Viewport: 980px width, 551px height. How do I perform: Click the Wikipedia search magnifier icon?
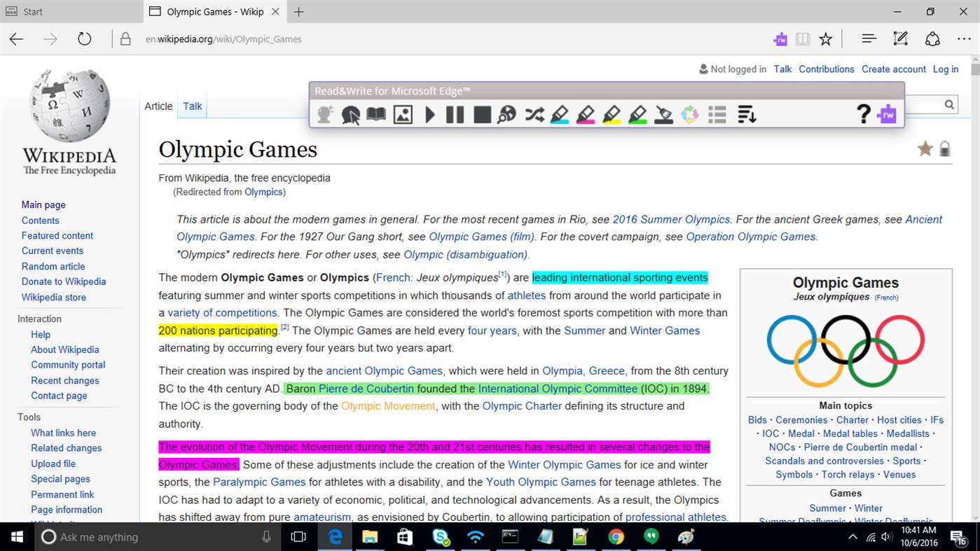click(x=949, y=105)
